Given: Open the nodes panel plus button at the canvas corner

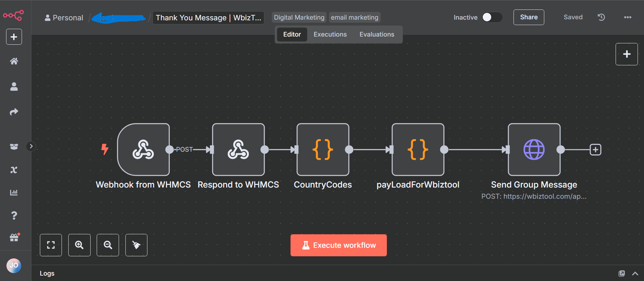Looking at the screenshot, I should coord(627,54).
